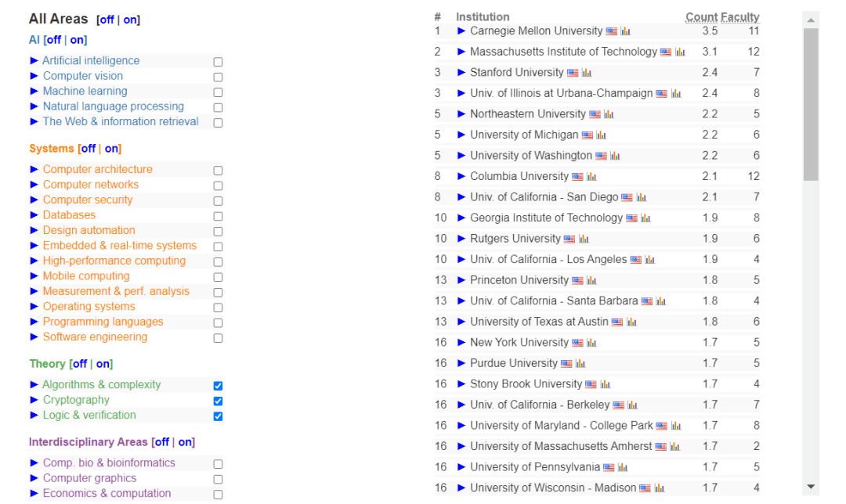Open the Programming languages area link

[103, 322]
